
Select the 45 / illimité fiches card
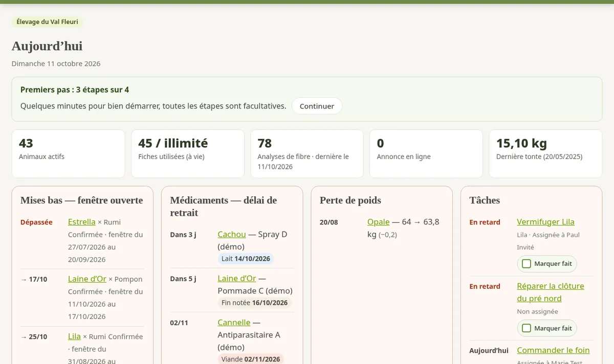click(x=187, y=153)
